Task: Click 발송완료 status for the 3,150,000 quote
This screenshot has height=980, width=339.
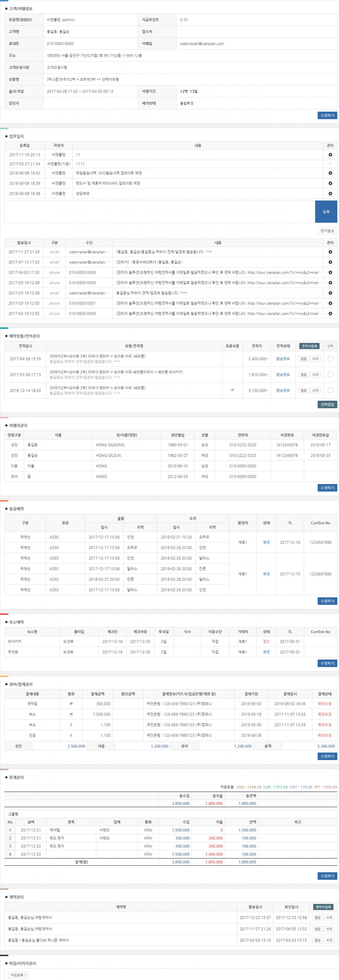Action: [283, 390]
